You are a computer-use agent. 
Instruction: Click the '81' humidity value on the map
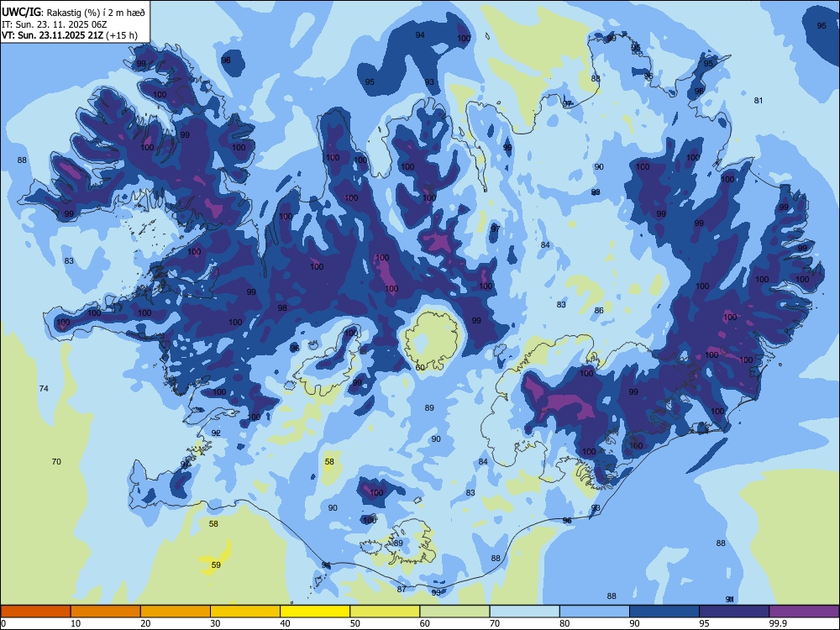(x=758, y=100)
